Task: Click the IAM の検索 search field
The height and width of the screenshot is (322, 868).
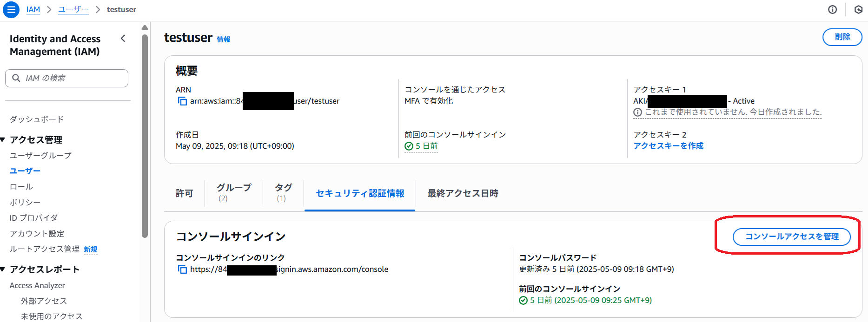Action: [66, 78]
